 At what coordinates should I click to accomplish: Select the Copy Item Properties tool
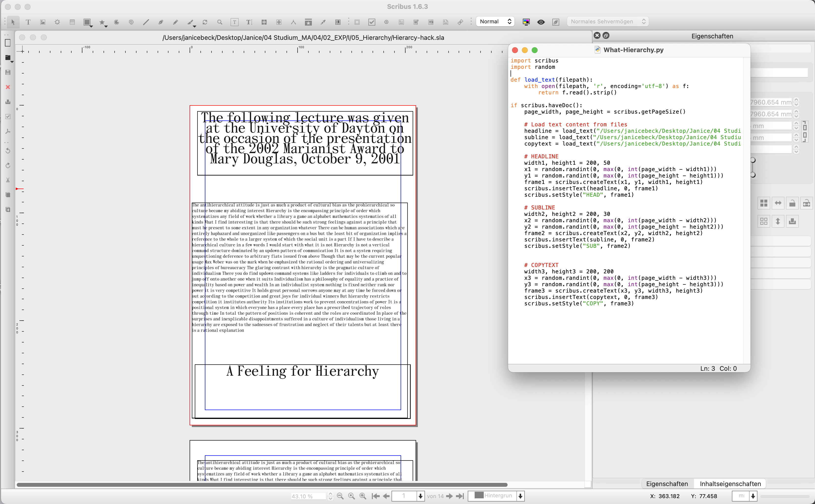point(308,22)
